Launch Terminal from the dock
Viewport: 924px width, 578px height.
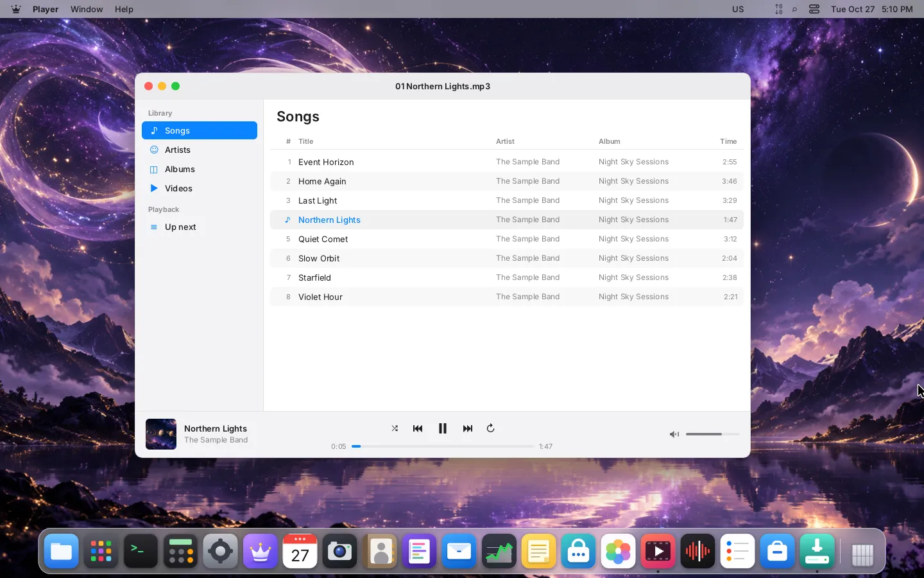[x=141, y=551]
